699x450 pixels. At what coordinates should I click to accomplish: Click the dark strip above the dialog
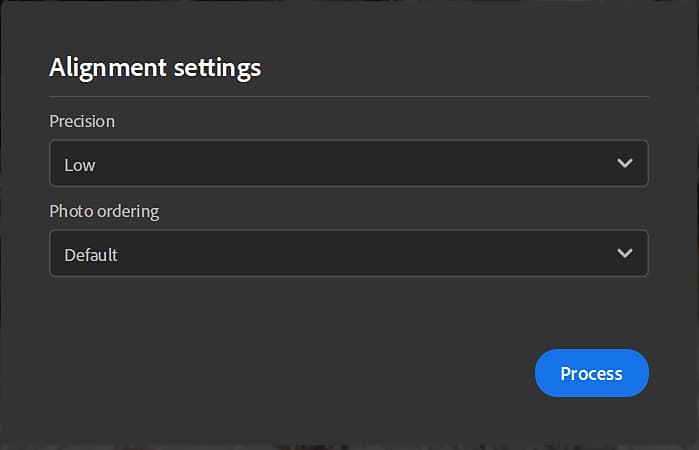348,3
